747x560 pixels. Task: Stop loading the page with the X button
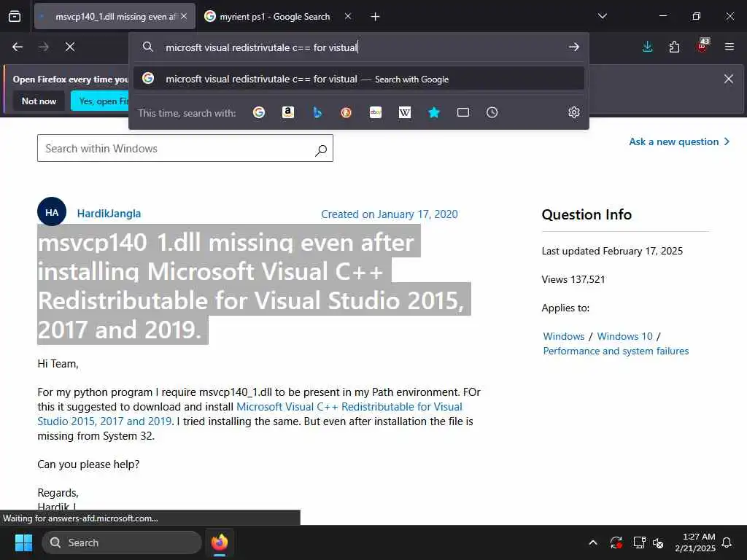pos(69,47)
